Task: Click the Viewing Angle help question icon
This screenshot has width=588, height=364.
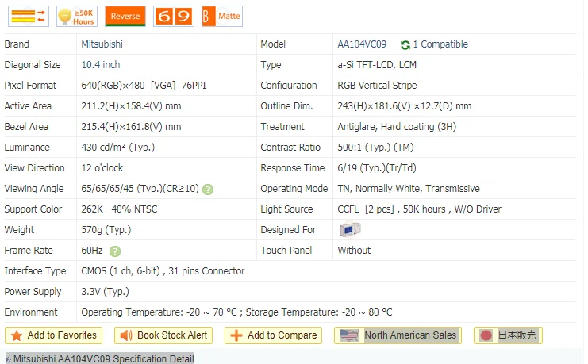Action: click(208, 190)
